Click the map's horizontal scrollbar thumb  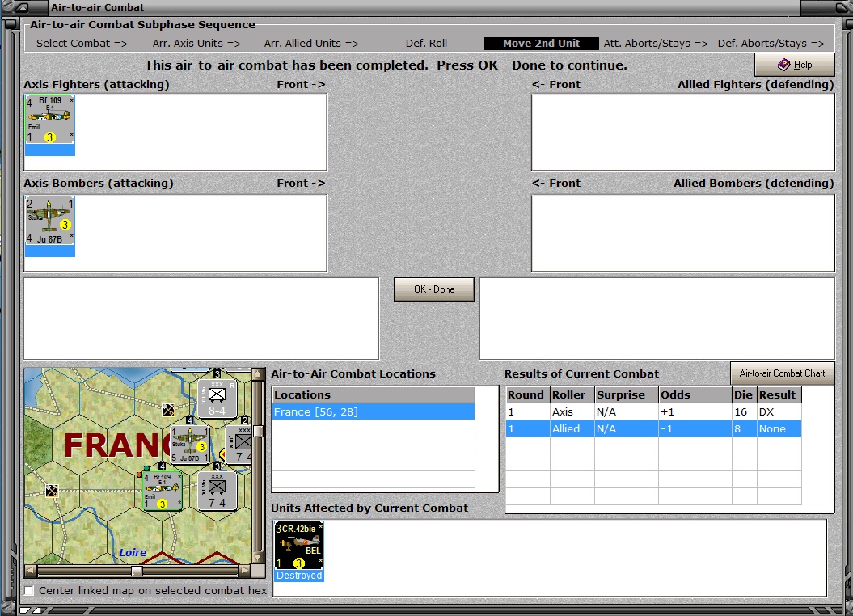pyautogui.click(x=137, y=571)
